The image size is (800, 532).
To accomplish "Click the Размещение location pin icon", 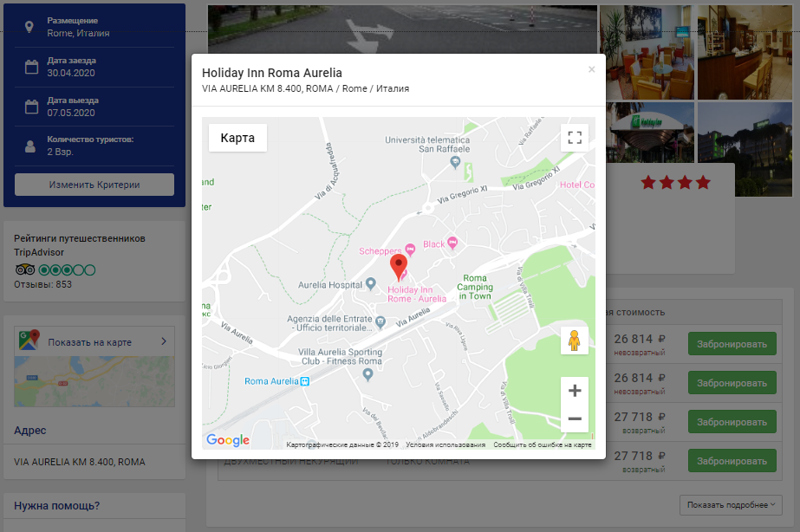I will [29, 27].
